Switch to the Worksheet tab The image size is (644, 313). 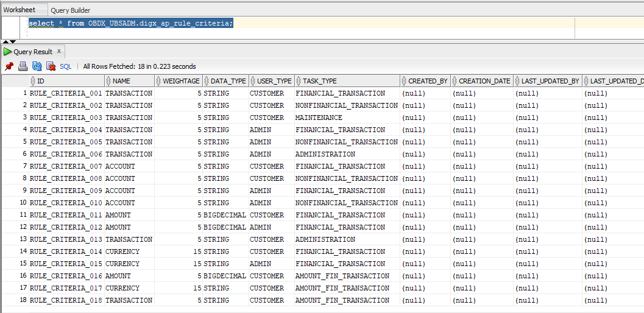pos(19,10)
